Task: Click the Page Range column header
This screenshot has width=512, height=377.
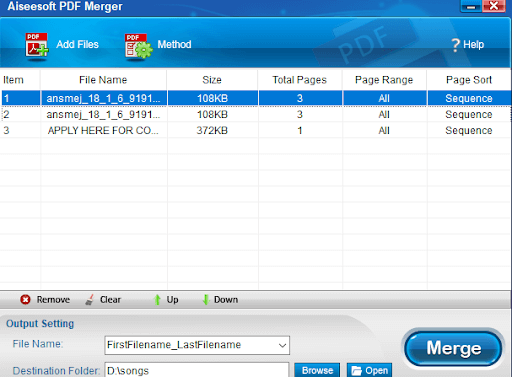Action: [x=384, y=80]
